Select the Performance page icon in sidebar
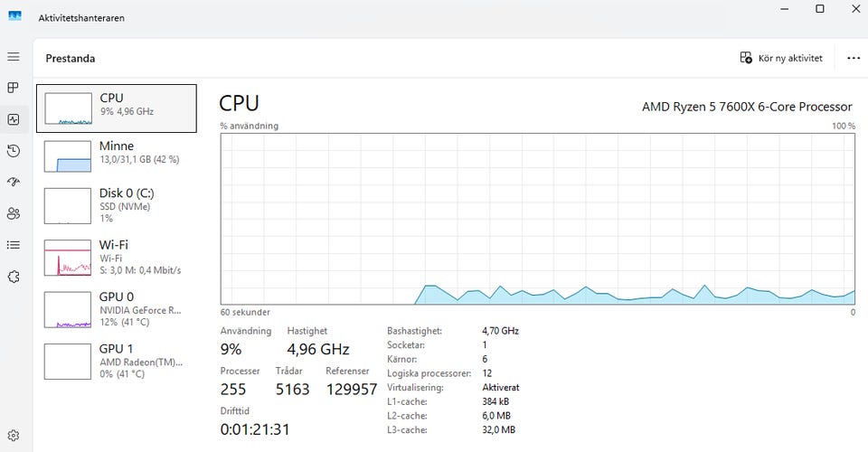This screenshot has height=452, width=868. 13,119
